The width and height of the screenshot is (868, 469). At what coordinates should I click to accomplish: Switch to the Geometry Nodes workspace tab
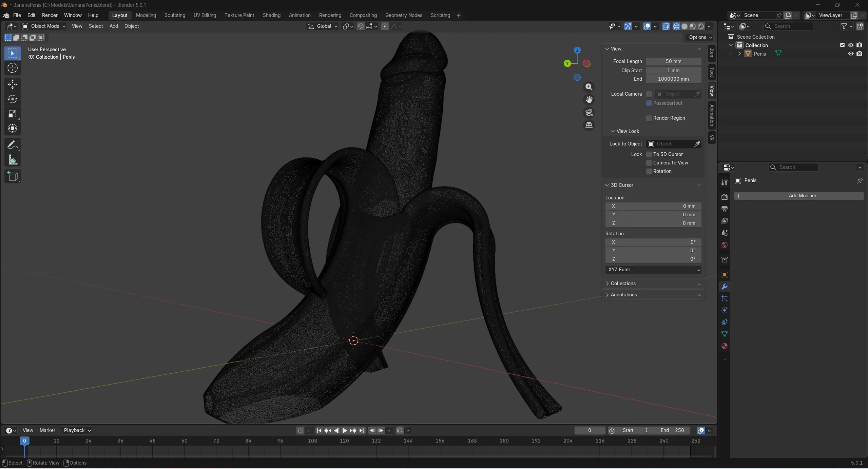tap(404, 15)
